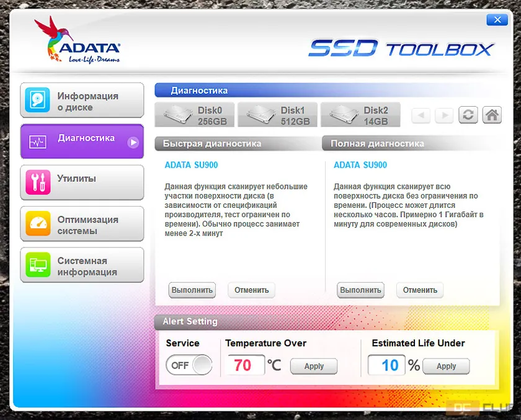Click next disk arrow button

click(444, 115)
